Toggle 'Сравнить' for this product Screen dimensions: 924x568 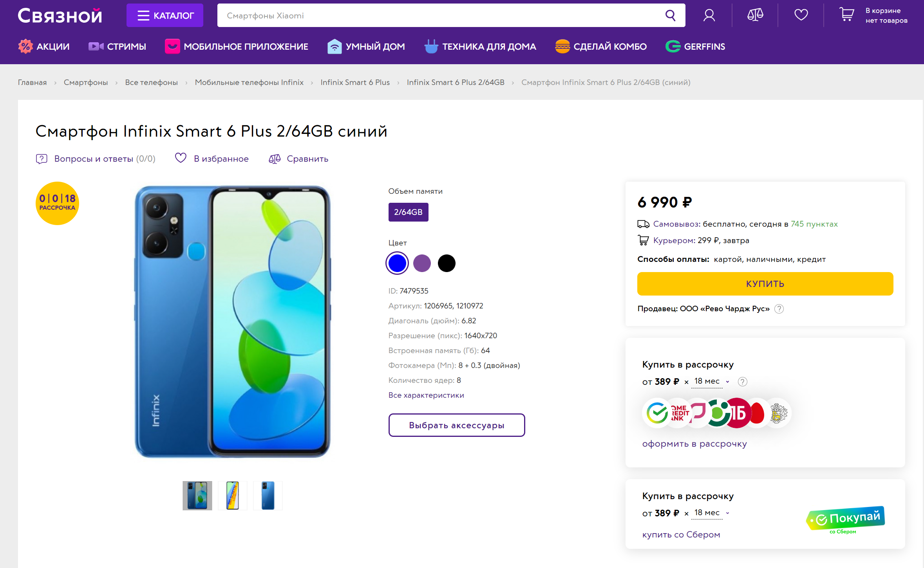click(298, 159)
